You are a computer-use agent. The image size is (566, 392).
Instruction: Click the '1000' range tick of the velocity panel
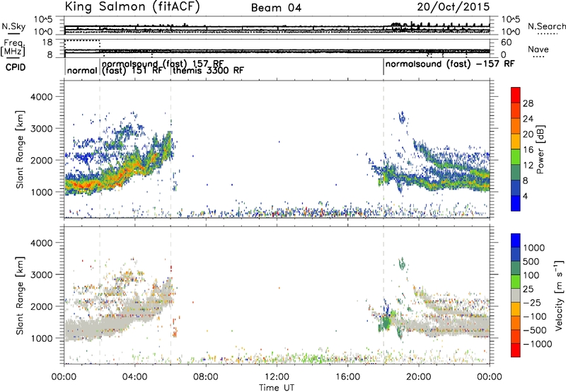tap(41, 338)
